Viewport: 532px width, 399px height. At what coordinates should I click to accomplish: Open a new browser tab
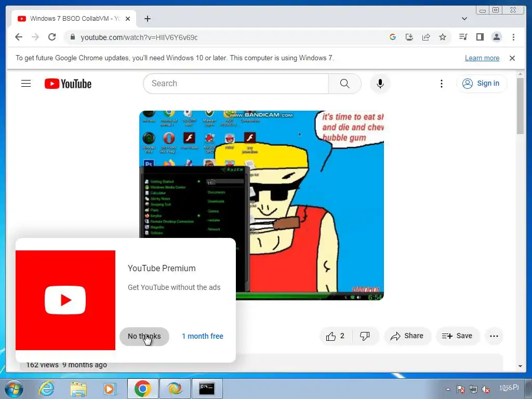147,19
